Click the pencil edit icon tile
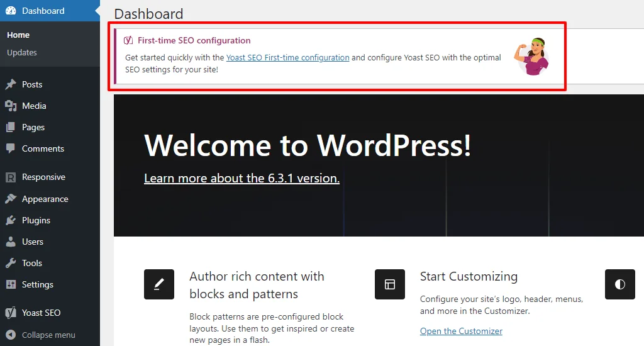Viewport: 644px width, 346px height. pyautogui.click(x=159, y=284)
